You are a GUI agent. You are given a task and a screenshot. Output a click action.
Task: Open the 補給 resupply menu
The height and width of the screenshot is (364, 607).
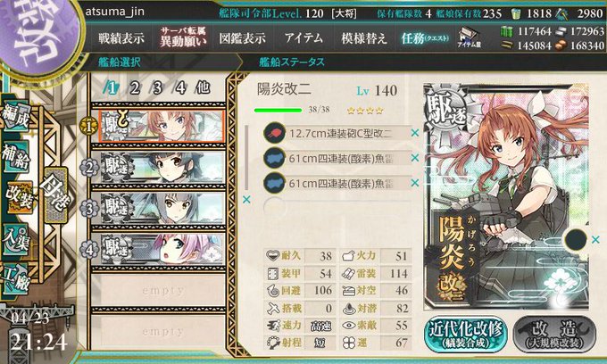[15, 157]
